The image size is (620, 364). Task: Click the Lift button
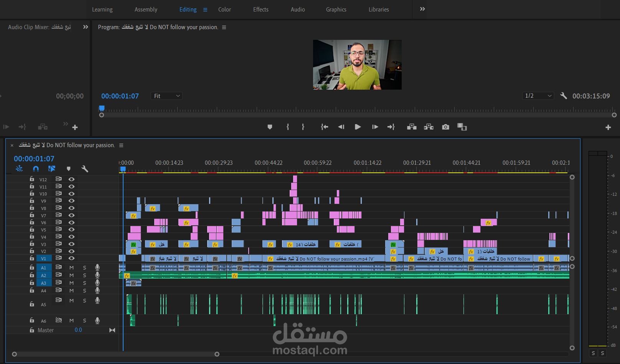click(x=412, y=127)
